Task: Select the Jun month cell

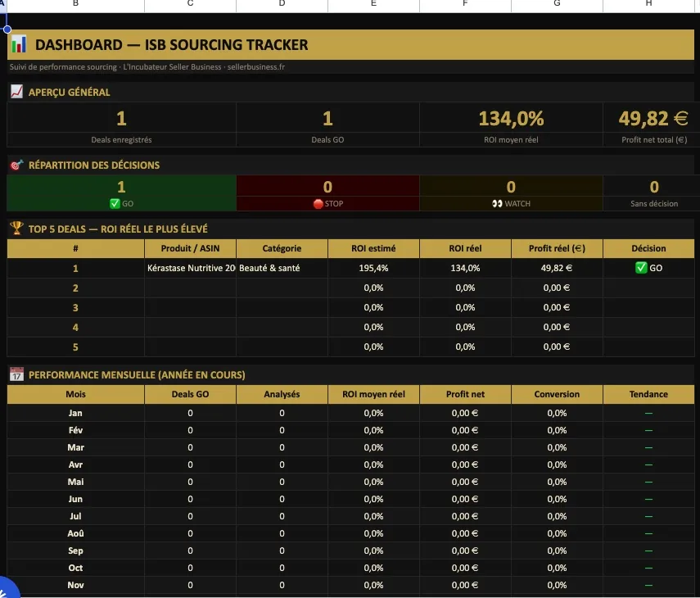Action: (75, 499)
